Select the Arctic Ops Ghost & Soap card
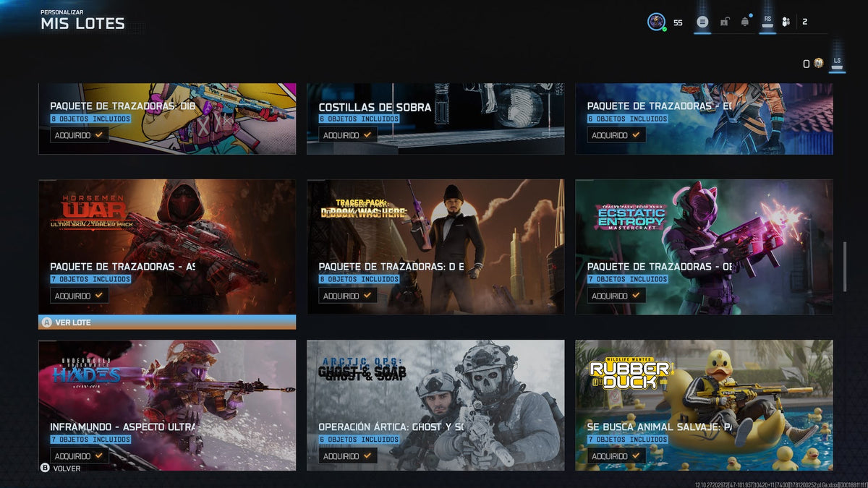 point(435,405)
